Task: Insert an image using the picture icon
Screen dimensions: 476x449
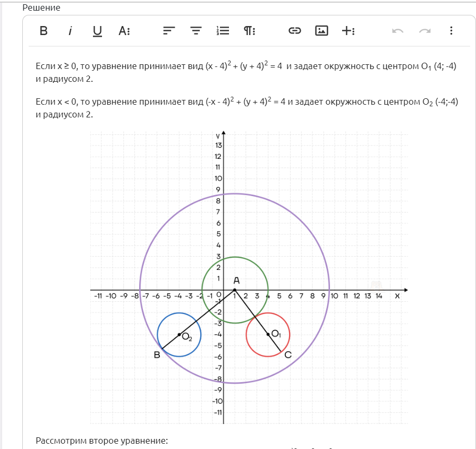Action: point(321,31)
